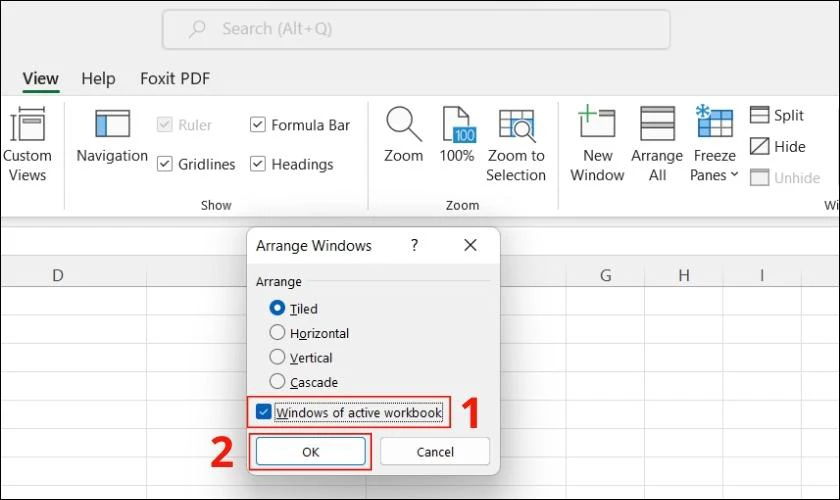This screenshot has height=500, width=840.
Task: Uncheck Windows of active workbook
Action: pyautogui.click(x=263, y=412)
